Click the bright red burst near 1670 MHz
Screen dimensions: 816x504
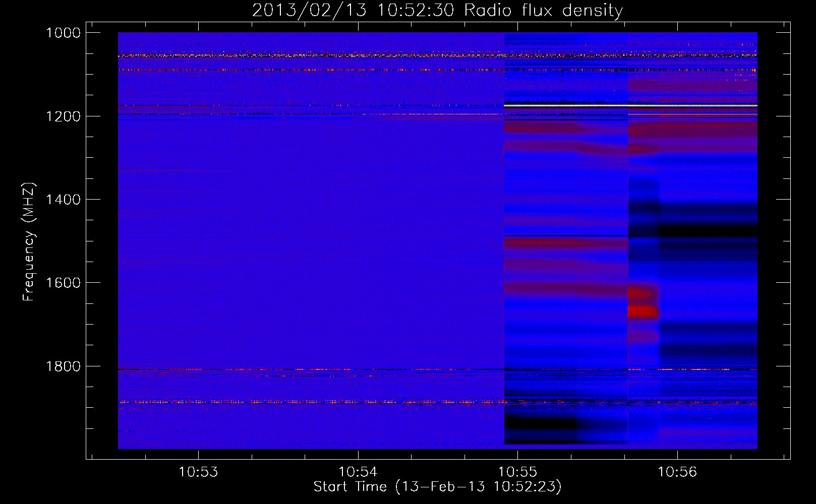(x=644, y=312)
